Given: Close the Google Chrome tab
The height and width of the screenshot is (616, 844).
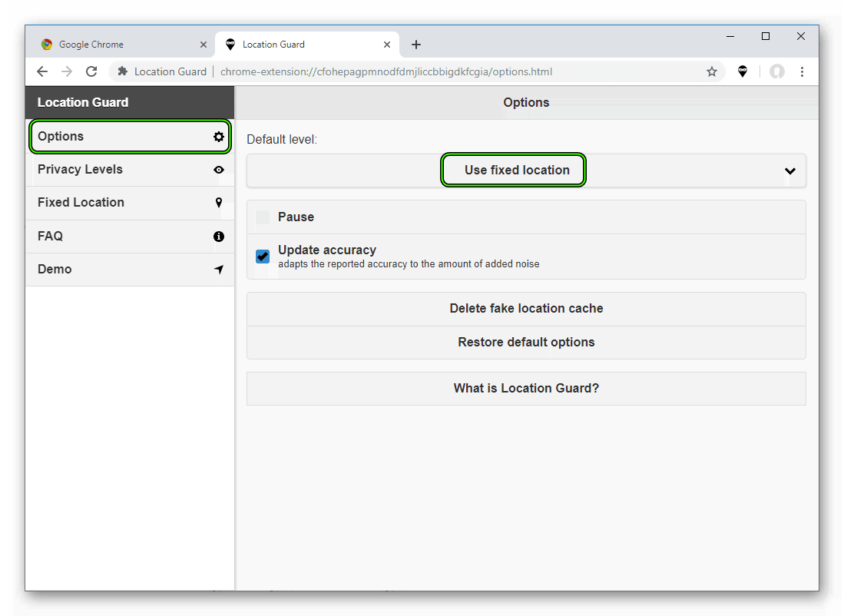Looking at the screenshot, I should [203, 45].
